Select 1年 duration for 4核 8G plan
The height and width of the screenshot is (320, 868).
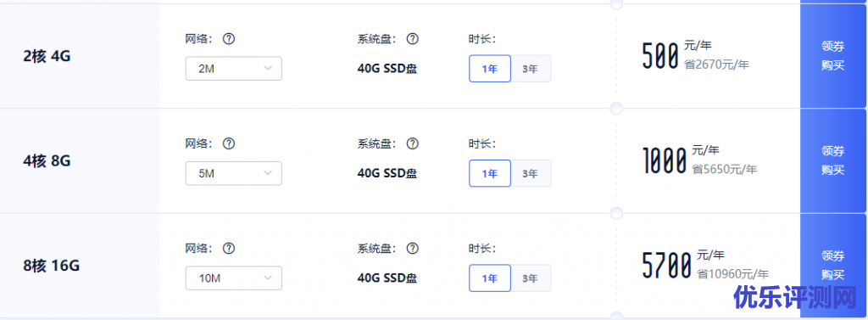(x=490, y=174)
